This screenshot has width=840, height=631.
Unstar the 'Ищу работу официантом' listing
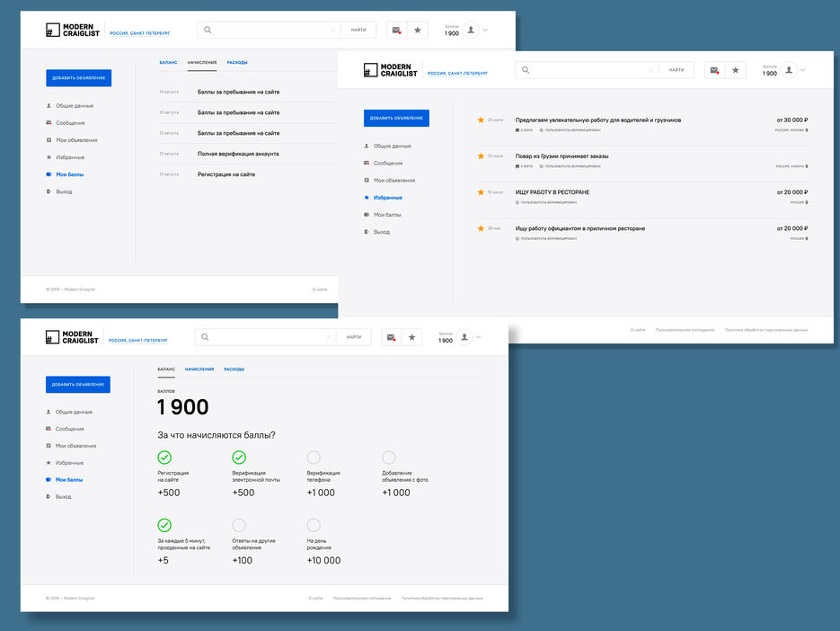pos(481,228)
